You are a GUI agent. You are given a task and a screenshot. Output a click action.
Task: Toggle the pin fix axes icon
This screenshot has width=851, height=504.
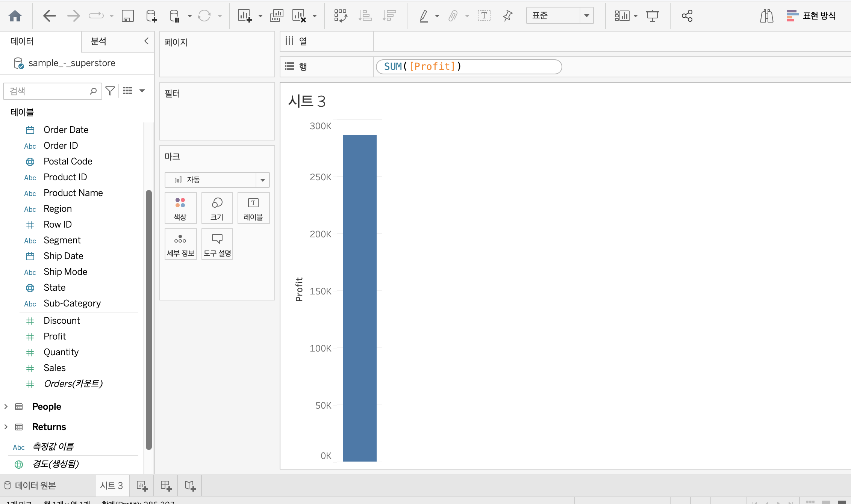[x=507, y=16]
